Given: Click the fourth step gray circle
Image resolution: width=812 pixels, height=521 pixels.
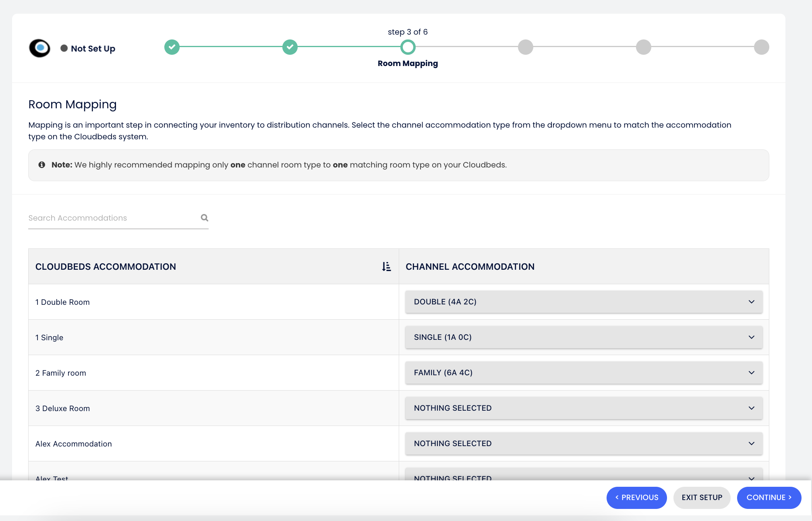Looking at the screenshot, I should point(526,47).
